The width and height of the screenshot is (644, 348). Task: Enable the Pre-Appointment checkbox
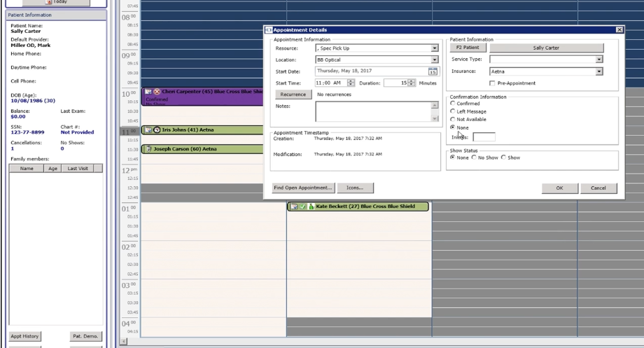[x=492, y=83]
